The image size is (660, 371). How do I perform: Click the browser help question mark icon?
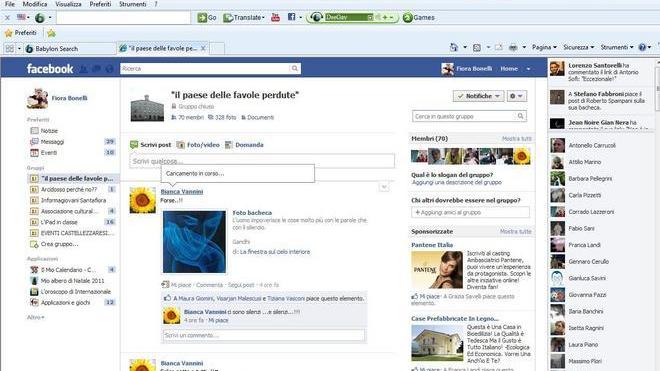[x=642, y=47]
